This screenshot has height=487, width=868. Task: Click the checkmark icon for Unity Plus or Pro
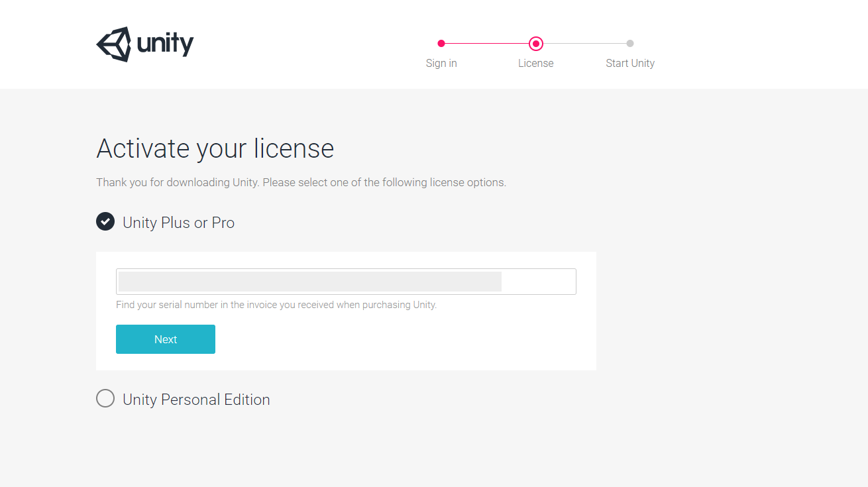coord(105,221)
